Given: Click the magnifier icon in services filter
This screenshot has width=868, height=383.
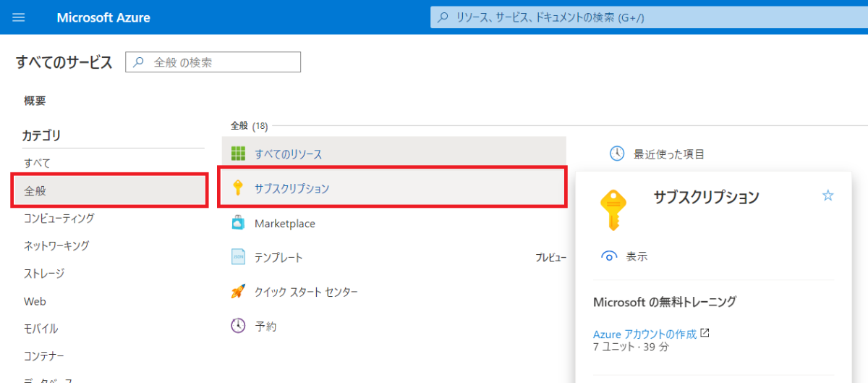Looking at the screenshot, I should [x=140, y=62].
